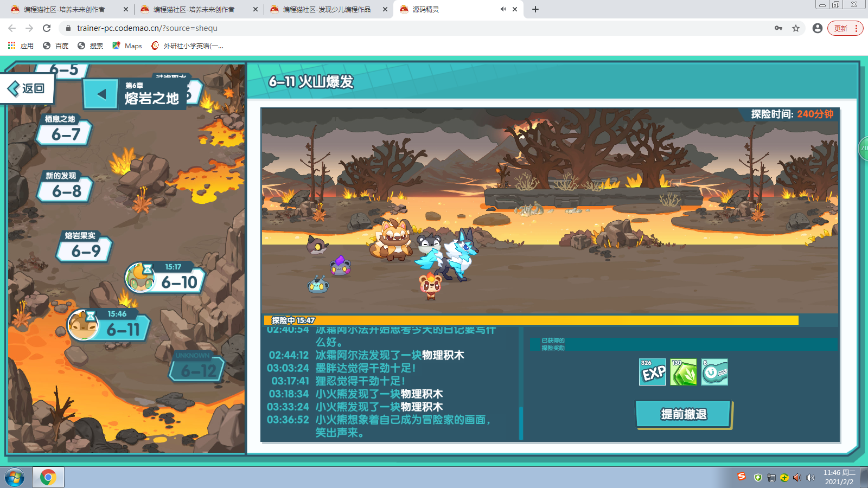Open the Chrome profile account icon

coord(818,28)
